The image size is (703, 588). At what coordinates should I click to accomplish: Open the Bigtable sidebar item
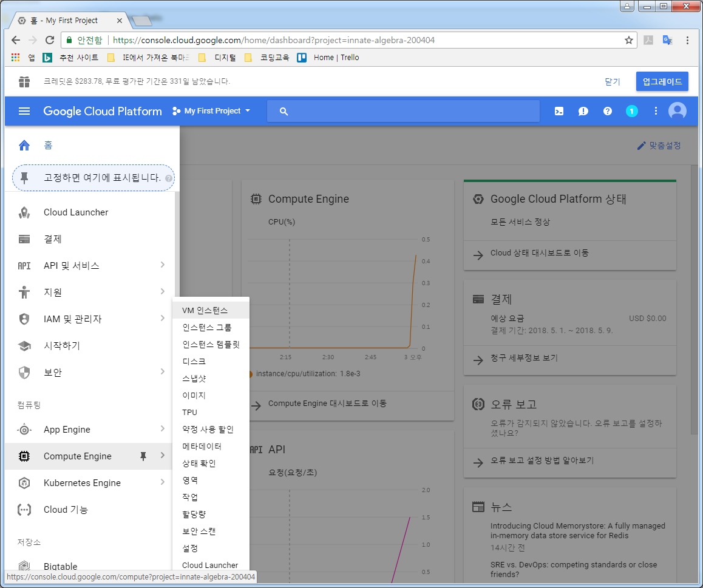point(61,567)
